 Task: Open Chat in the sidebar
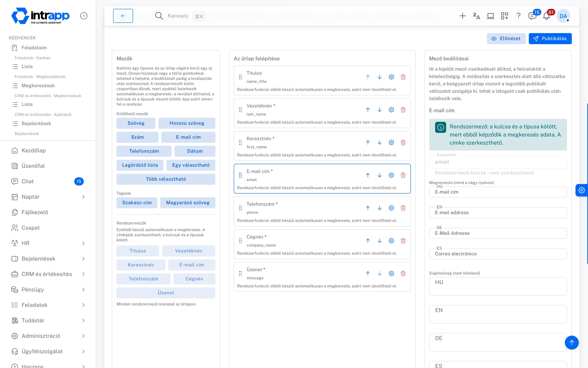coord(48,181)
